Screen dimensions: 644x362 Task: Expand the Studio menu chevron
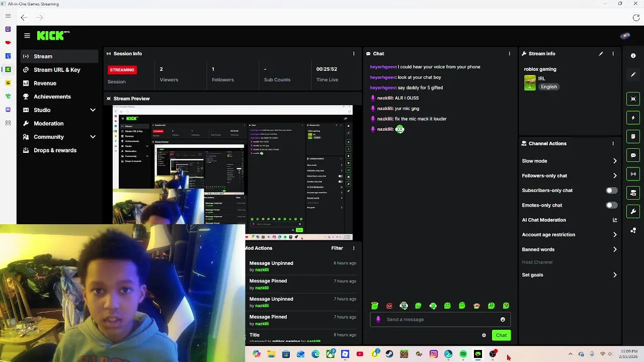[x=93, y=110]
